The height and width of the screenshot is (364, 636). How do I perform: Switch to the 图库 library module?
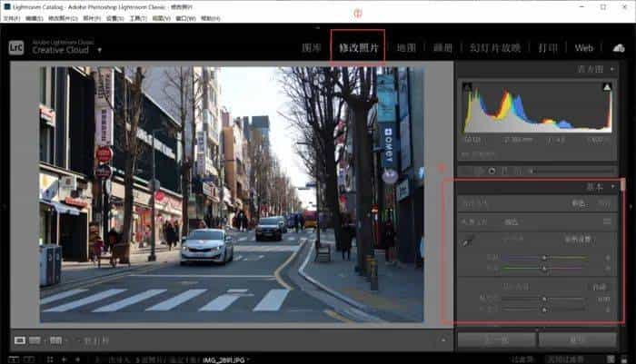pos(312,47)
